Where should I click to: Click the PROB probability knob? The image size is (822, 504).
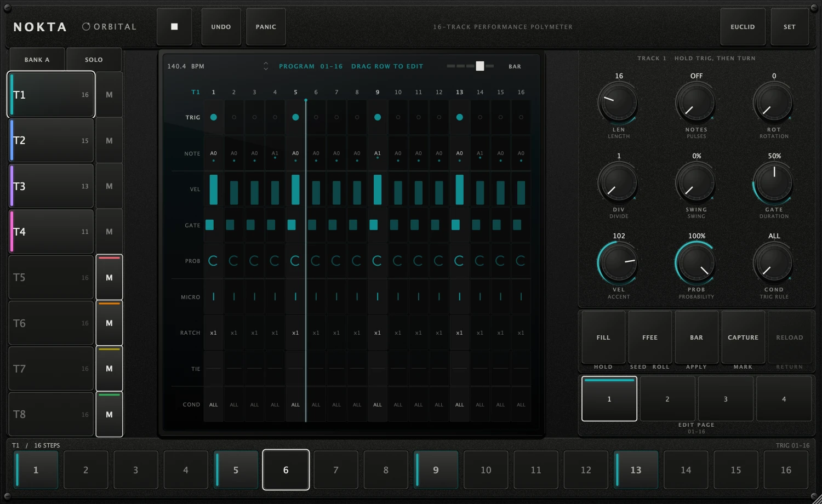696,263
